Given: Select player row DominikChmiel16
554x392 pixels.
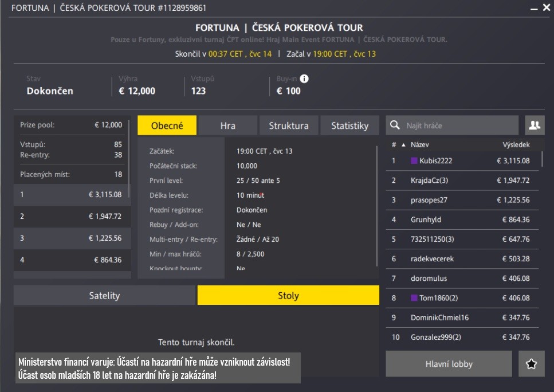Looking at the screenshot, I should point(462,317).
